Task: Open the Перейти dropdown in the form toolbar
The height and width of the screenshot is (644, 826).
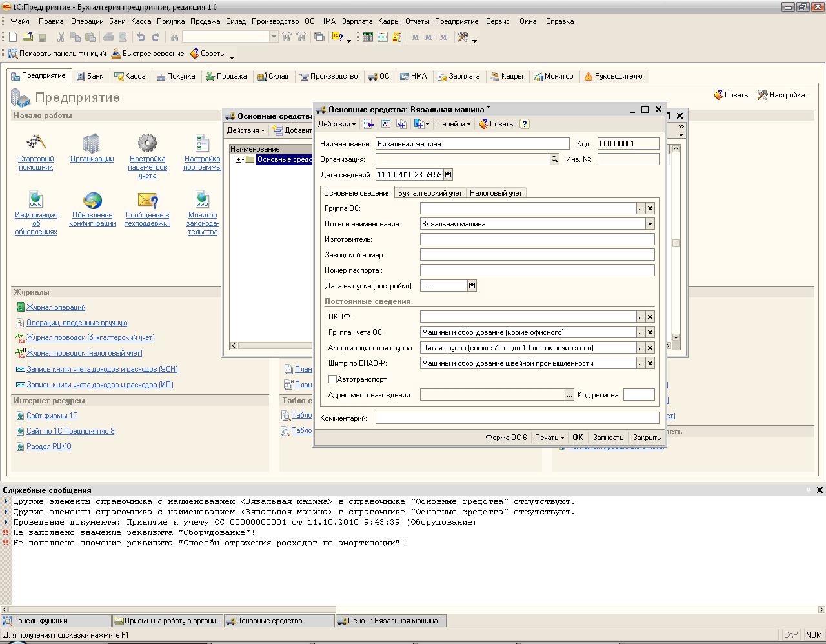Action: (453, 124)
